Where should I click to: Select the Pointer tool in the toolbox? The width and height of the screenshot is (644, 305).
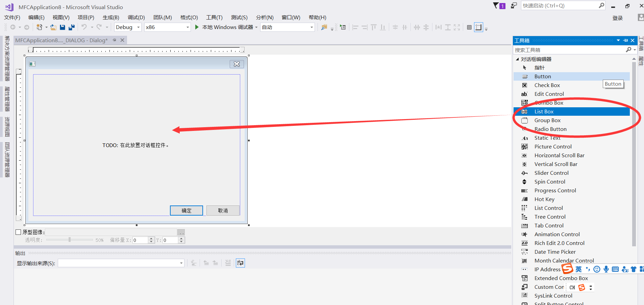click(572, 68)
